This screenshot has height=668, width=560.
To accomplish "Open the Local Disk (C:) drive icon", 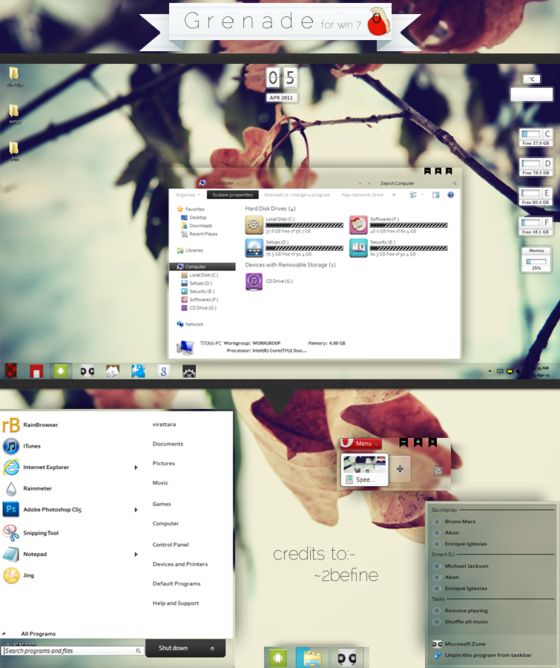I will (x=254, y=225).
